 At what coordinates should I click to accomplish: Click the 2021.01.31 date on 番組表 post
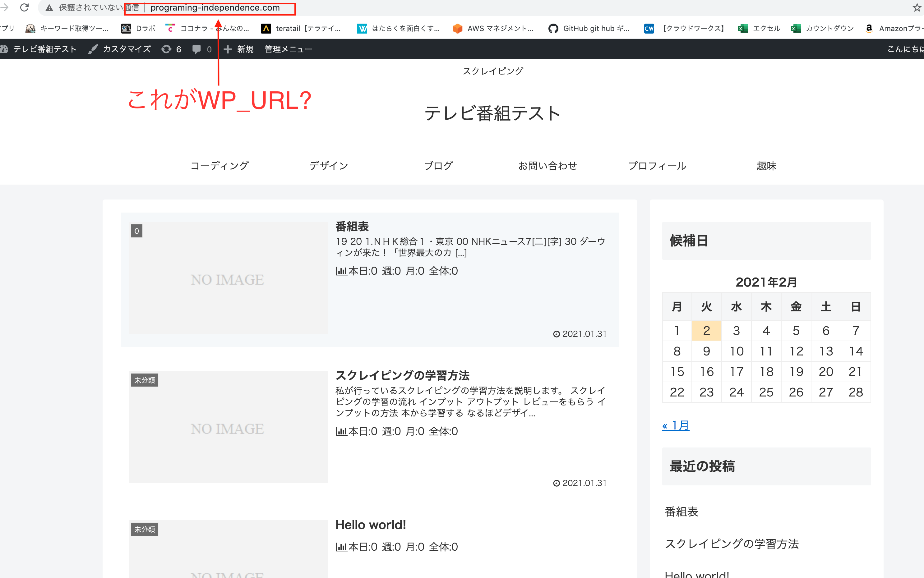pyautogui.click(x=580, y=334)
